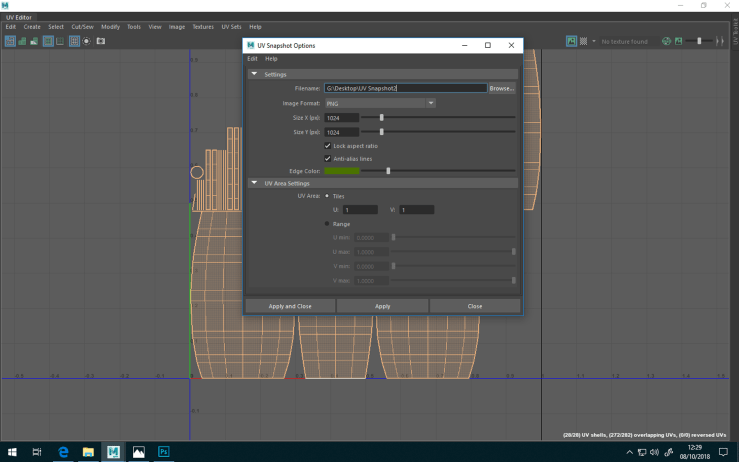
Task: Click the Filename input field
Action: pos(405,88)
